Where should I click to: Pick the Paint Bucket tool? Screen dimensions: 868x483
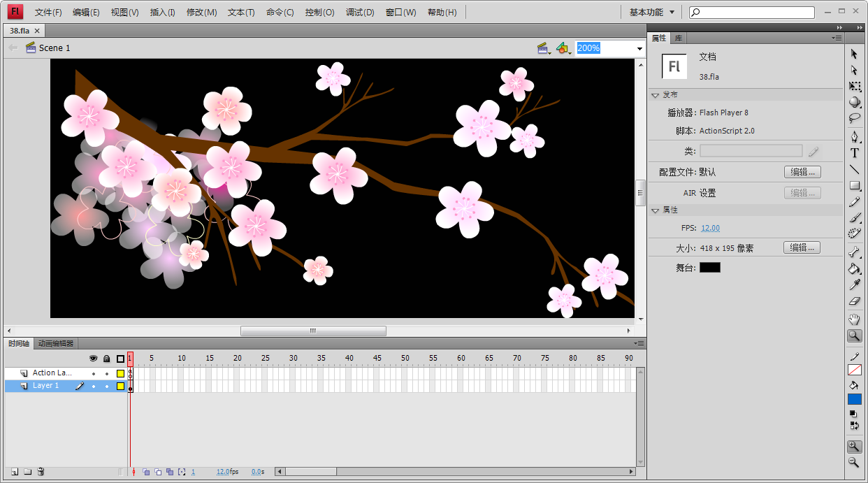tap(854, 268)
